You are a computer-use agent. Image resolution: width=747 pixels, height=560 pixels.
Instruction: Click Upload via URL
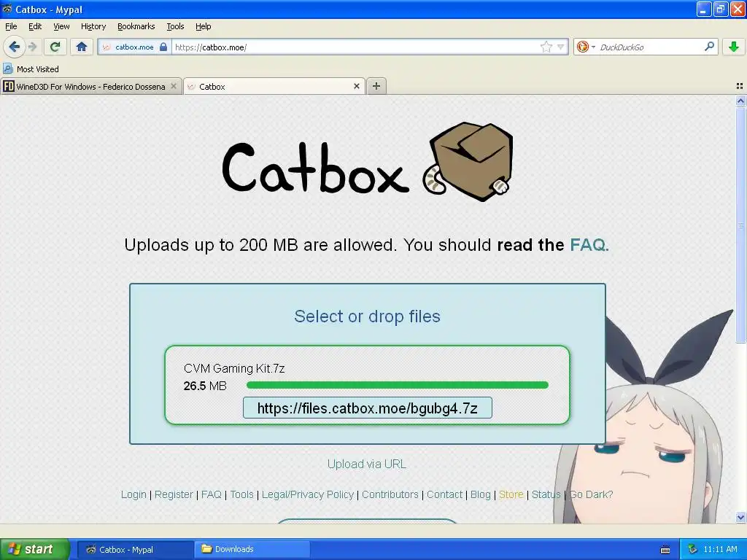pyautogui.click(x=367, y=464)
